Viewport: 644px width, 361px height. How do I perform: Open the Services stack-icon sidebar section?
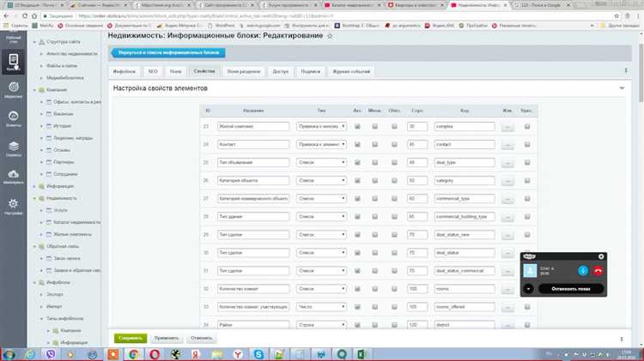pos(13,149)
